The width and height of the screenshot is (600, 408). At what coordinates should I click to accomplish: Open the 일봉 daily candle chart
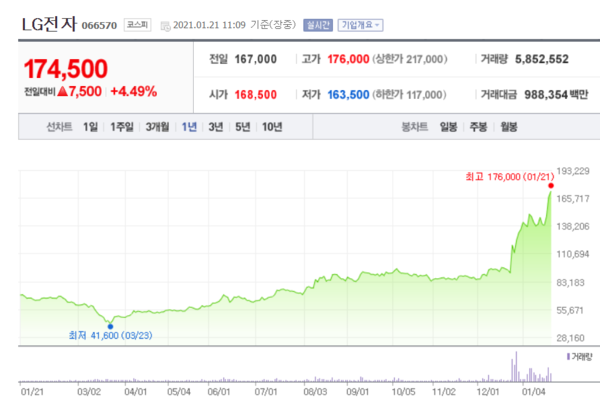click(x=448, y=127)
